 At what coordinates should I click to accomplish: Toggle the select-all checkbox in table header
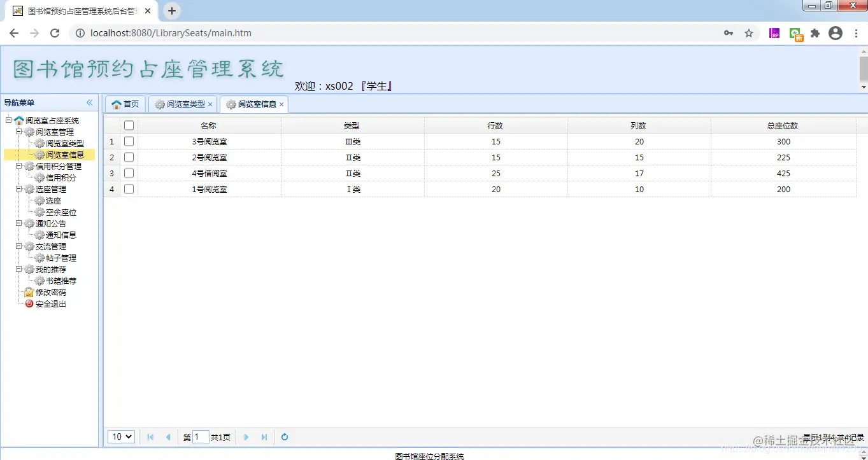pos(129,125)
